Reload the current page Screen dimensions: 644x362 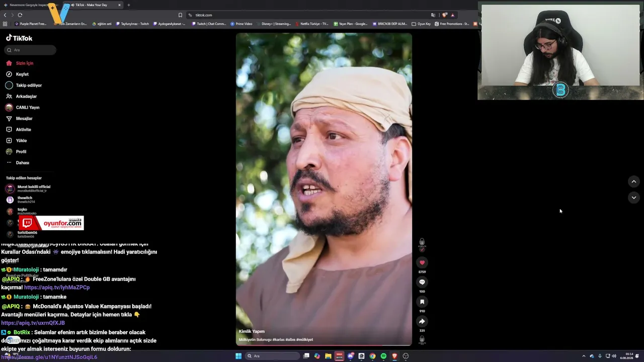pos(20,15)
